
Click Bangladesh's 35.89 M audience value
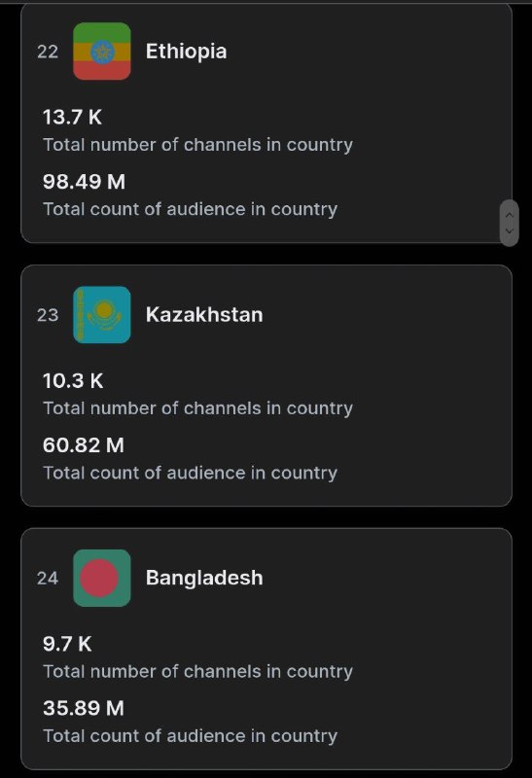[84, 708]
